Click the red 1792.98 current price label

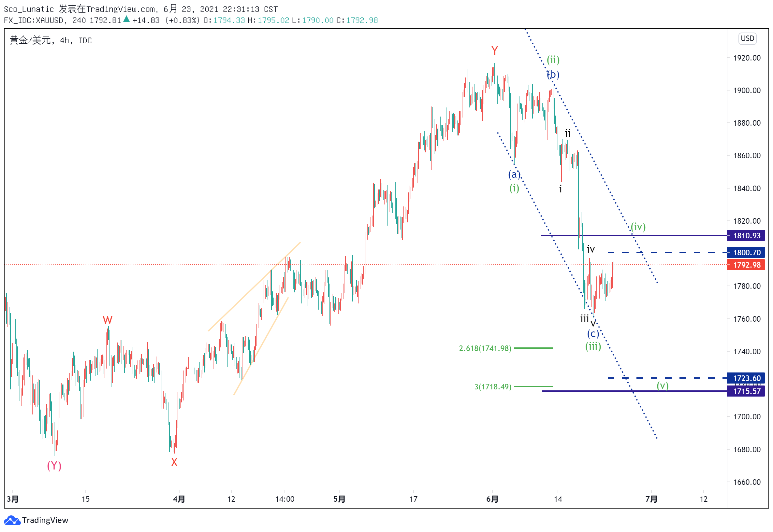746,265
